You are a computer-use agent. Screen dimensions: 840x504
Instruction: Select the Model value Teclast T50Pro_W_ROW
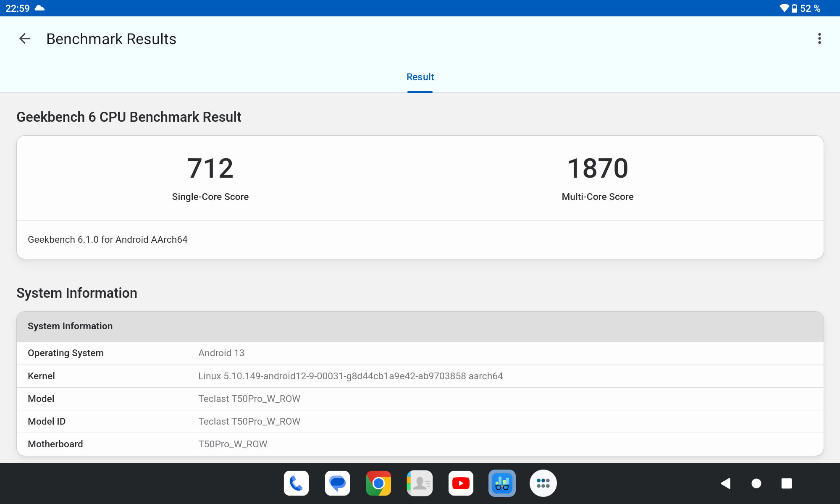point(249,399)
